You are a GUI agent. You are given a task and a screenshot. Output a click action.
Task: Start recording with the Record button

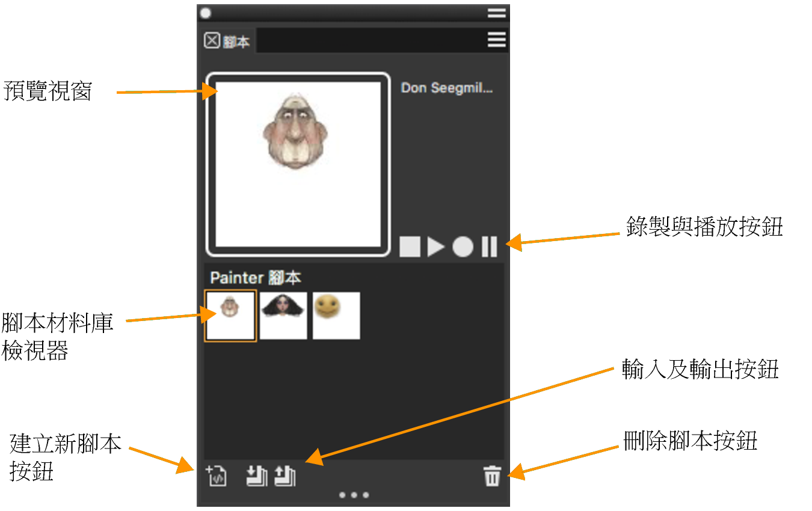[x=463, y=247]
